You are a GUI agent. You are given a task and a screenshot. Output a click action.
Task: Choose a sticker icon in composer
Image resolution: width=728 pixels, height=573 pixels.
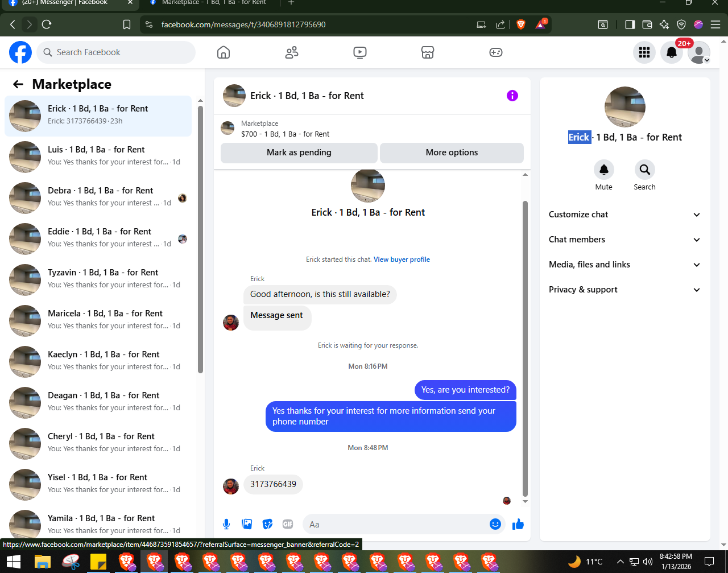[267, 524]
